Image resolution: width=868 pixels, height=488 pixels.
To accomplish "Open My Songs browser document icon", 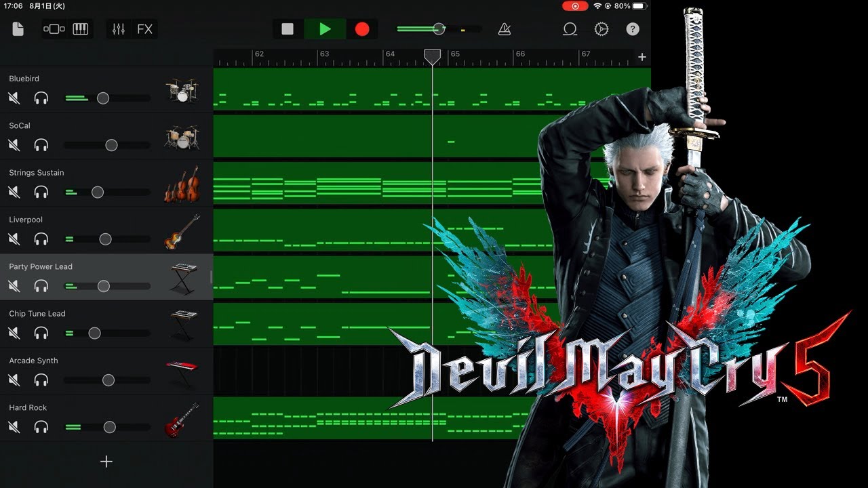I will pos(18,29).
